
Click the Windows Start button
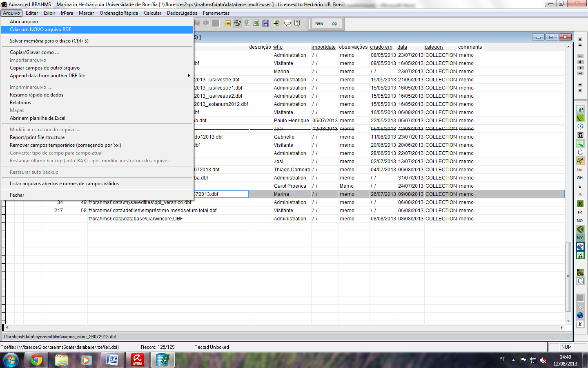(11, 360)
